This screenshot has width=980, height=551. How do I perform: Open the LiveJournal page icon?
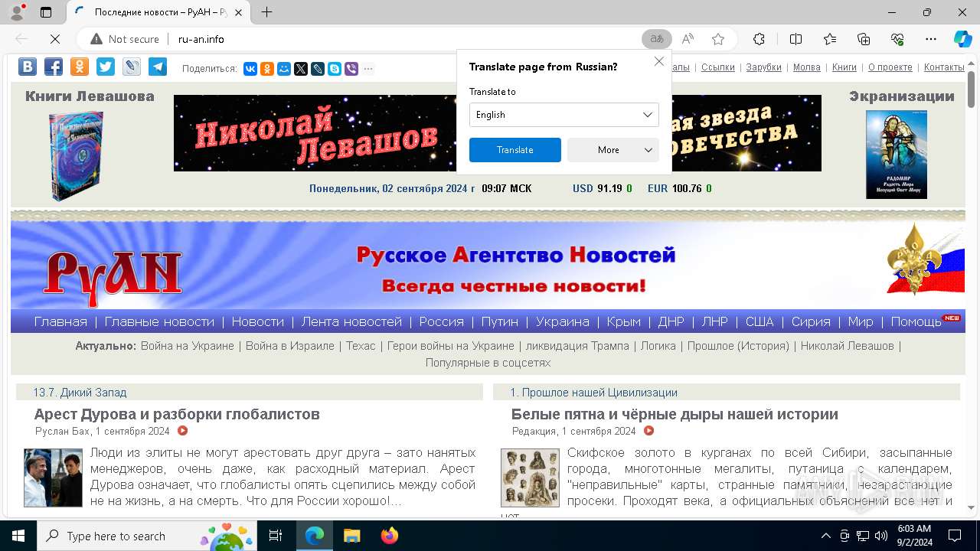pos(132,67)
